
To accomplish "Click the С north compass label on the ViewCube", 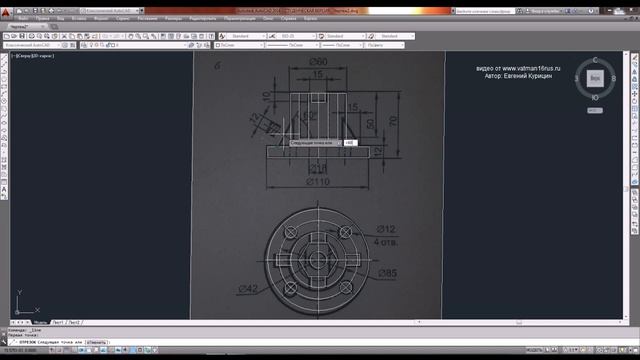I will click(x=595, y=60).
